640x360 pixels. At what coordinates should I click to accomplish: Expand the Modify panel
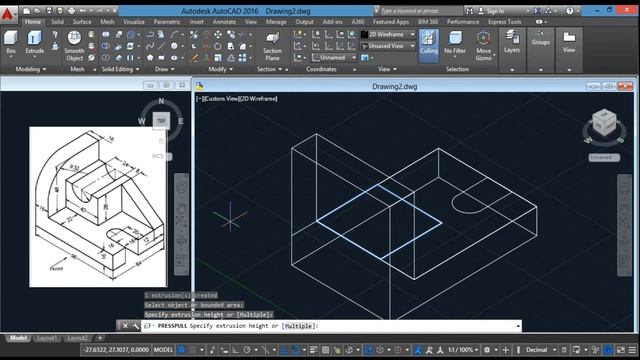pos(220,69)
